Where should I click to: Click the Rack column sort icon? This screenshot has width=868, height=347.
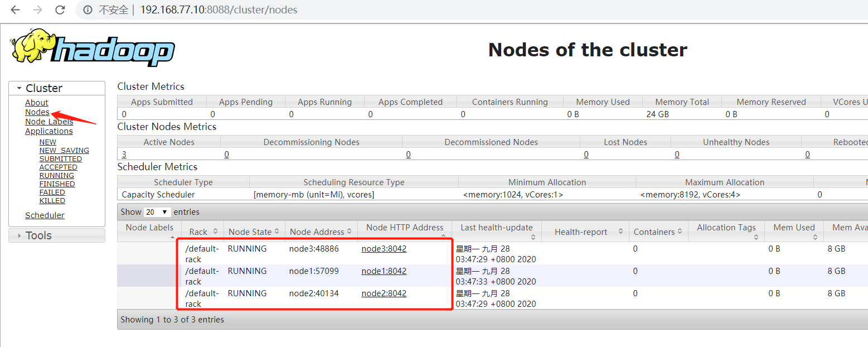pyautogui.click(x=215, y=230)
